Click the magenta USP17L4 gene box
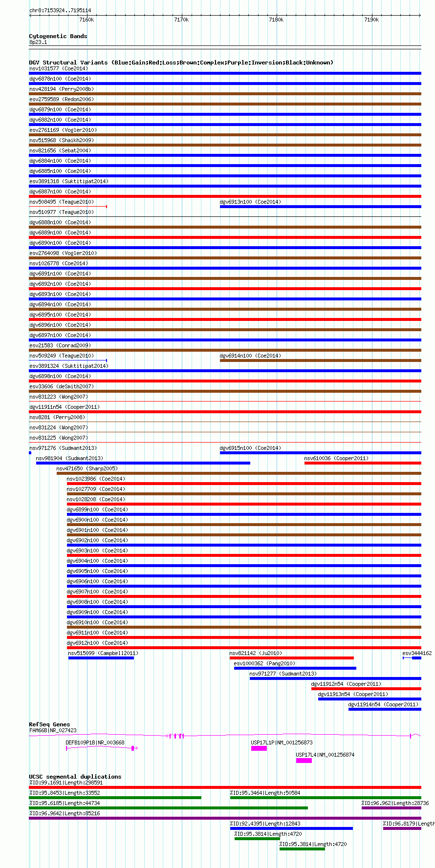The height and width of the screenshot is (868, 435). coord(304,761)
